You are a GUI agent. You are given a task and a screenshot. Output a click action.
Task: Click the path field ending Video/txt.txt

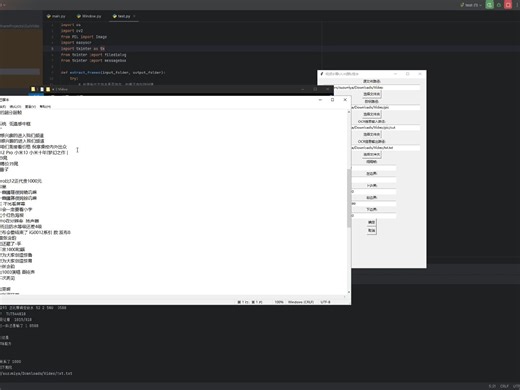pyautogui.click(x=386, y=147)
